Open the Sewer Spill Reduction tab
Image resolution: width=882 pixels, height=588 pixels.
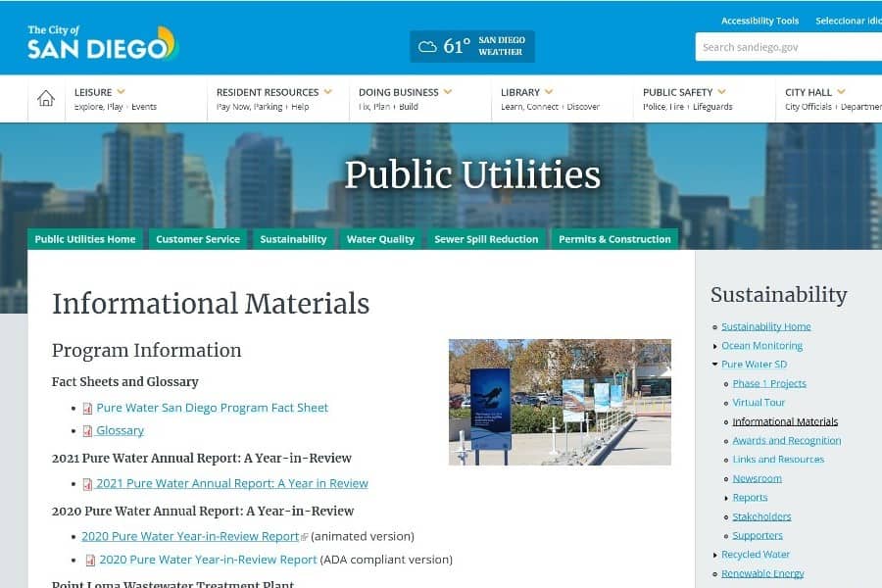486,239
